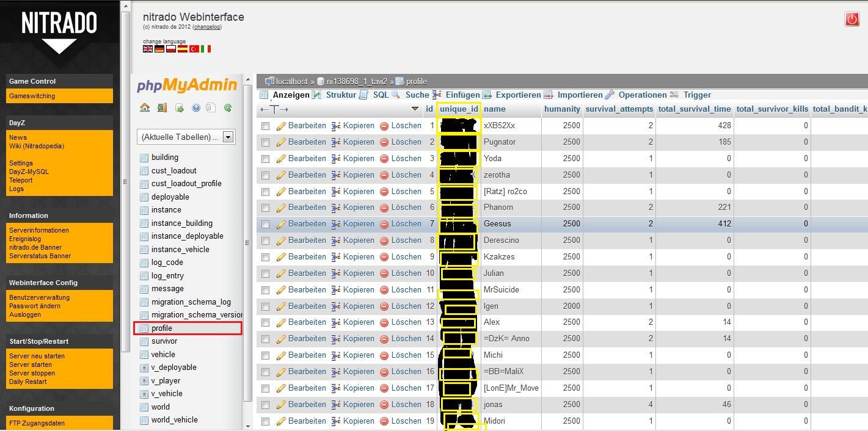Click the red delete icon in Julian row

(x=384, y=273)
